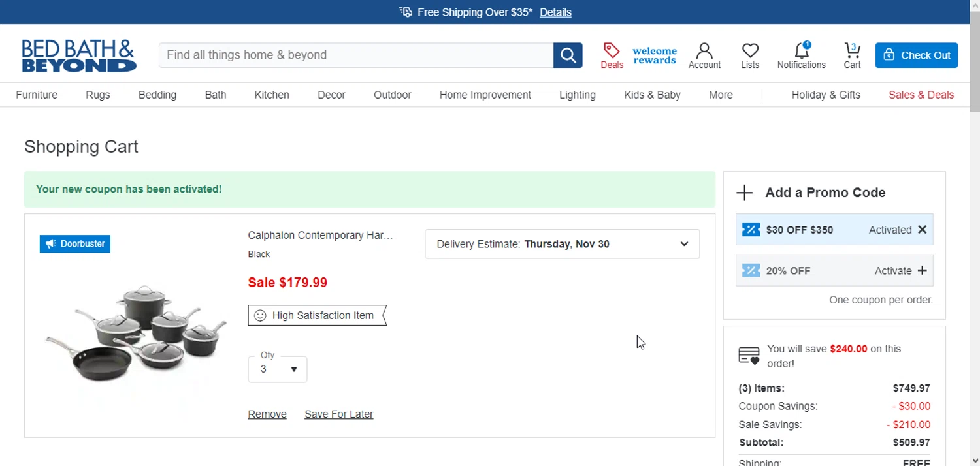Click the $30 OFF $350 coupon icon

pos(751,230)
